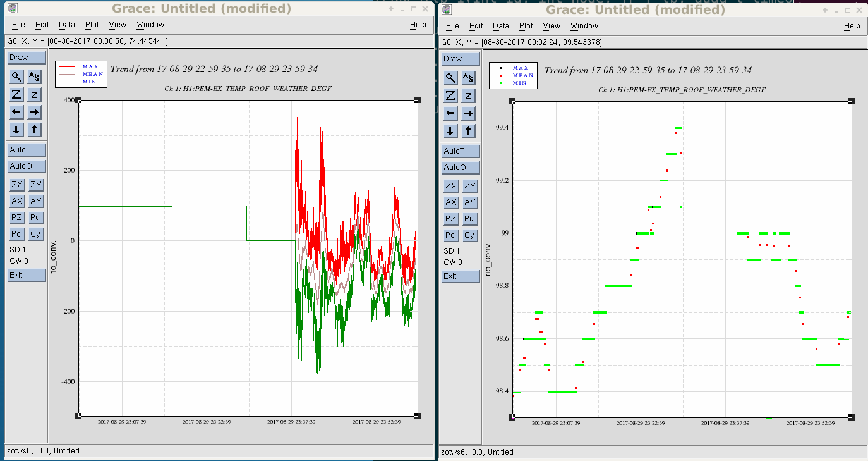Click the AutoO button in left window
The height and width of the screenshot is (461, 868).
click(27, 166)
